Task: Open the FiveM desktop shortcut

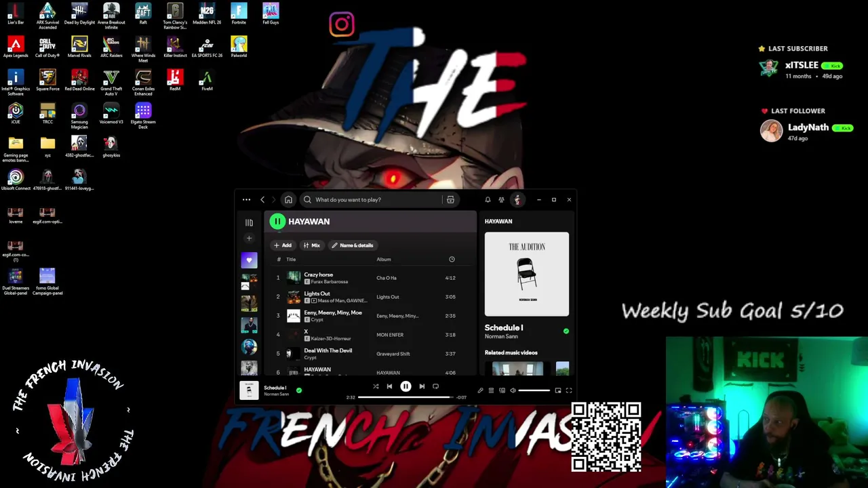Action: [x=207, y=80]
